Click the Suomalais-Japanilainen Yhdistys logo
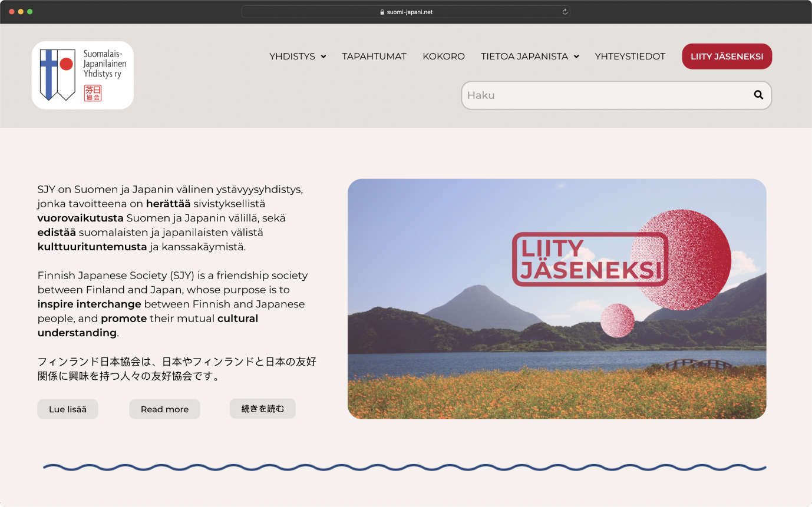Screen dimensions: 812x507 (82, 75)
